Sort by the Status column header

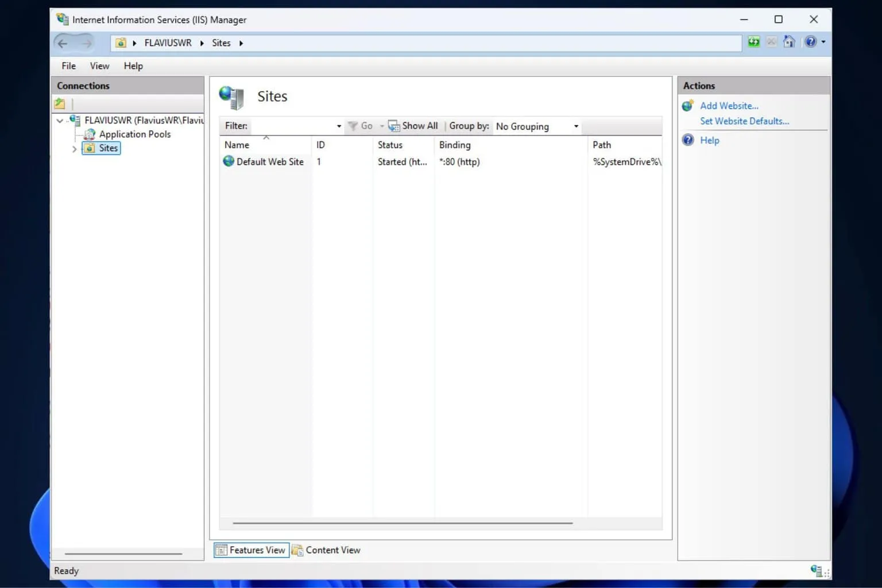[x=390, y=145]
